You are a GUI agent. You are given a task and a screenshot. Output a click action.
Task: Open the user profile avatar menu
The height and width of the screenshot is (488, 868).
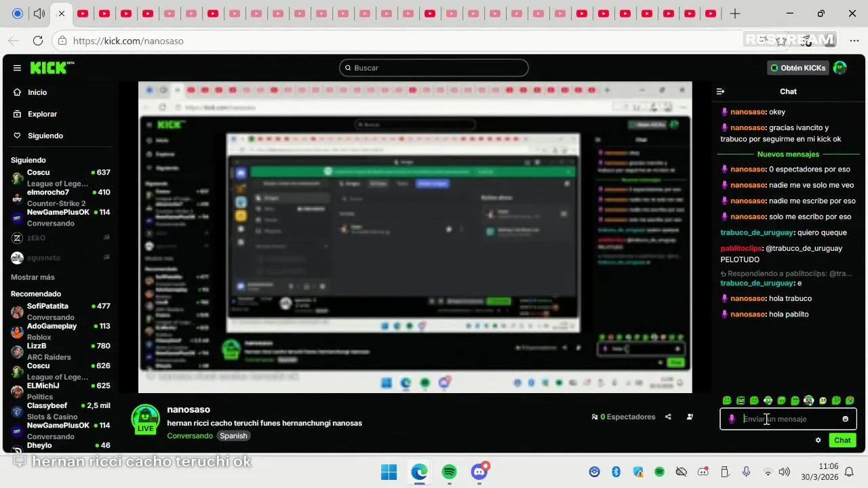coord(840,68)
